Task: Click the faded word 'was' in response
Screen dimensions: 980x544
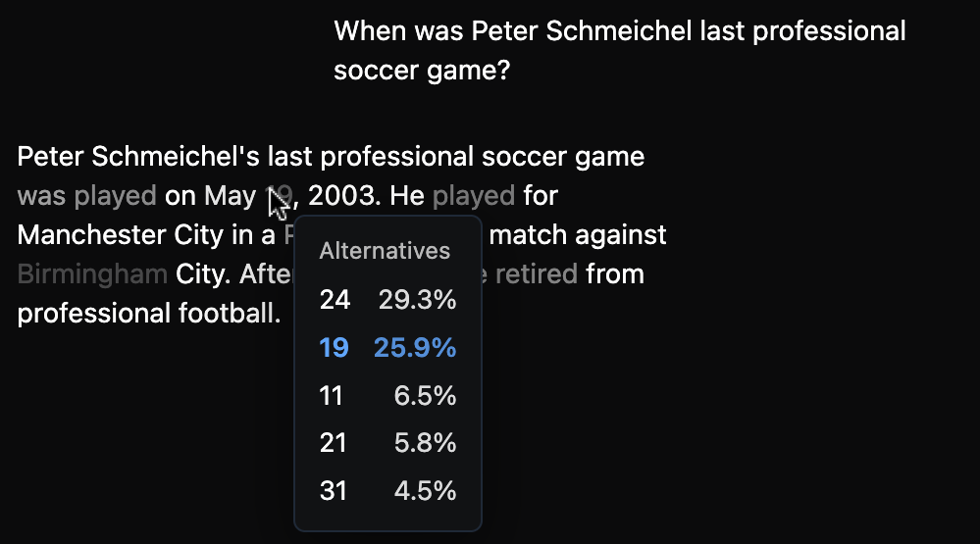Action: tap(41, 196)
